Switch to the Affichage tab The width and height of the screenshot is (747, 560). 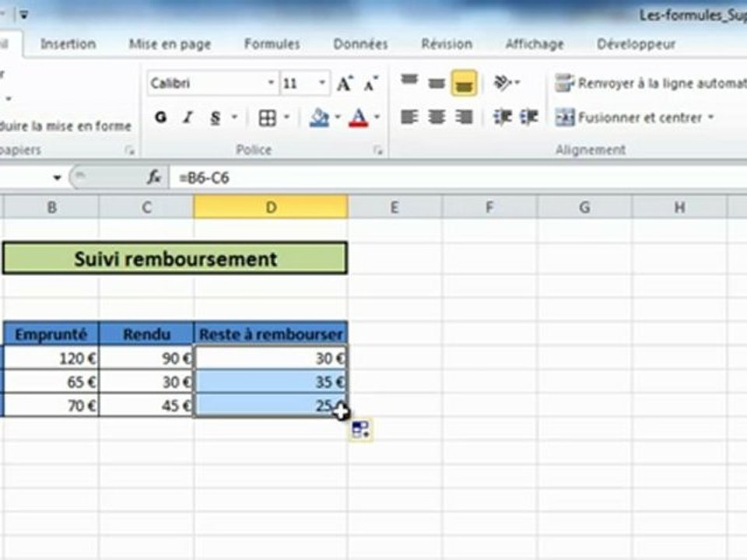click(x=535, y=44)
